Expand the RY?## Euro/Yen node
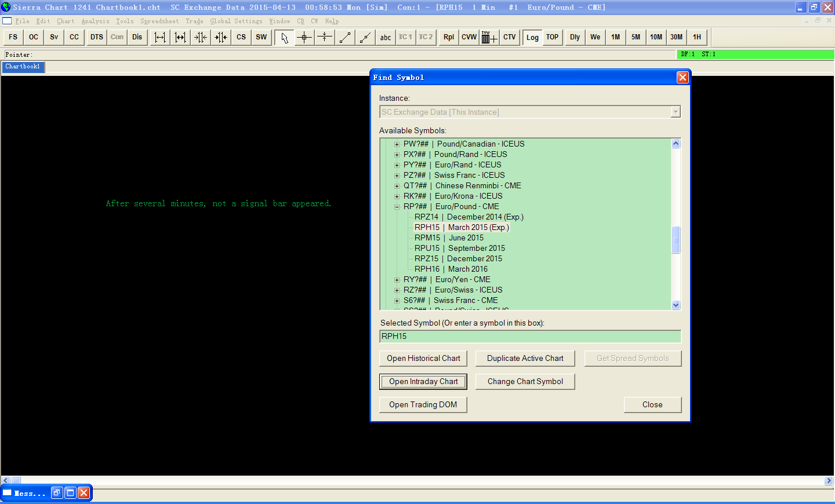This screenshot has height=504, width=835. click(397, 280)
